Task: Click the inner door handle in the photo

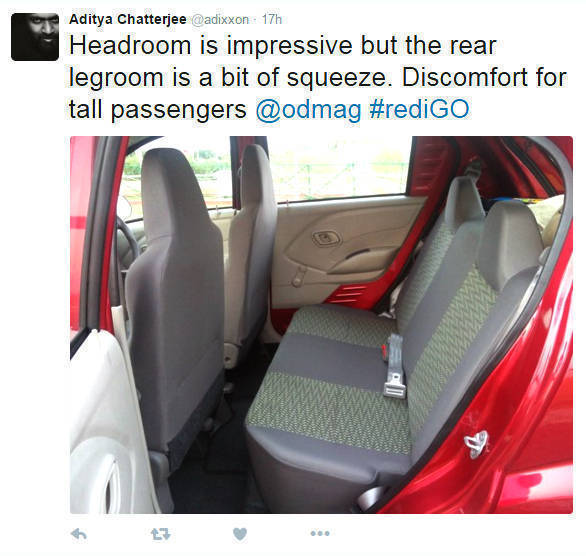Action: (327, 238)
